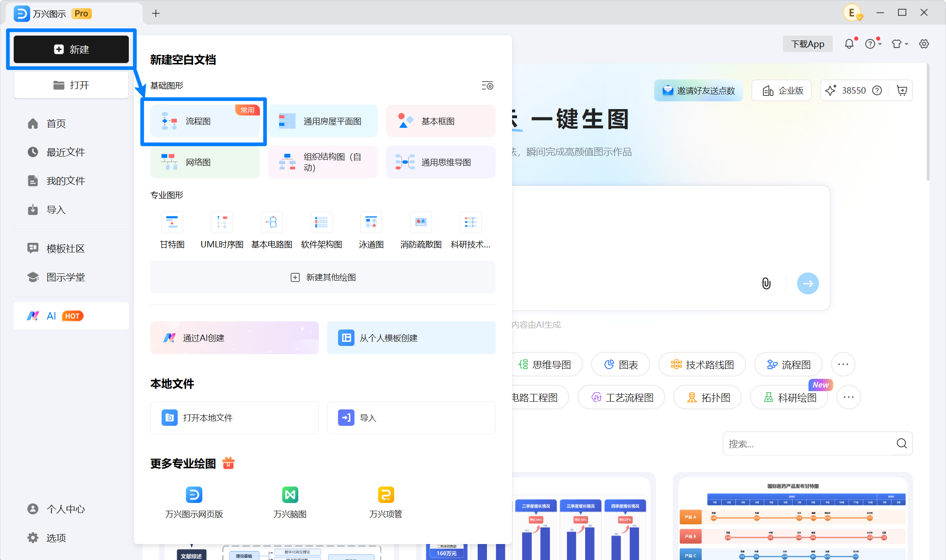Open the 软件架构图 diagram type
This screenshot has width=946, height=560.
pos(322,230)
